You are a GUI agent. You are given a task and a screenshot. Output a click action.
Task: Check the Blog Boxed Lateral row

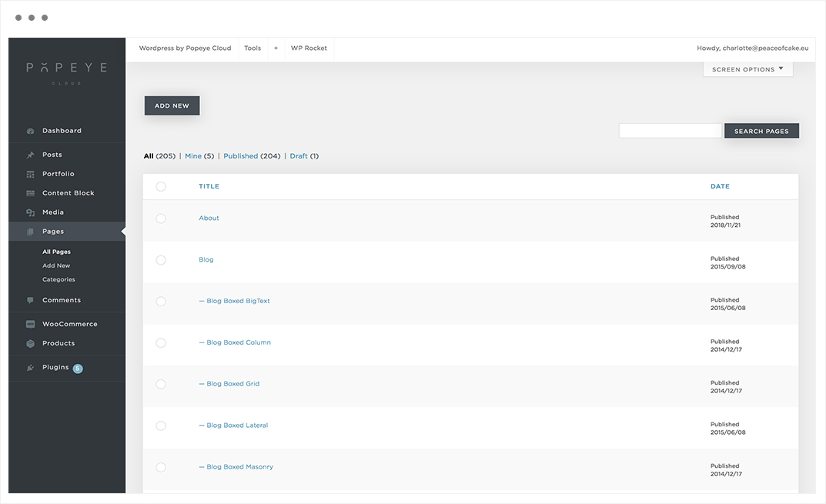(x=161, y=426)
